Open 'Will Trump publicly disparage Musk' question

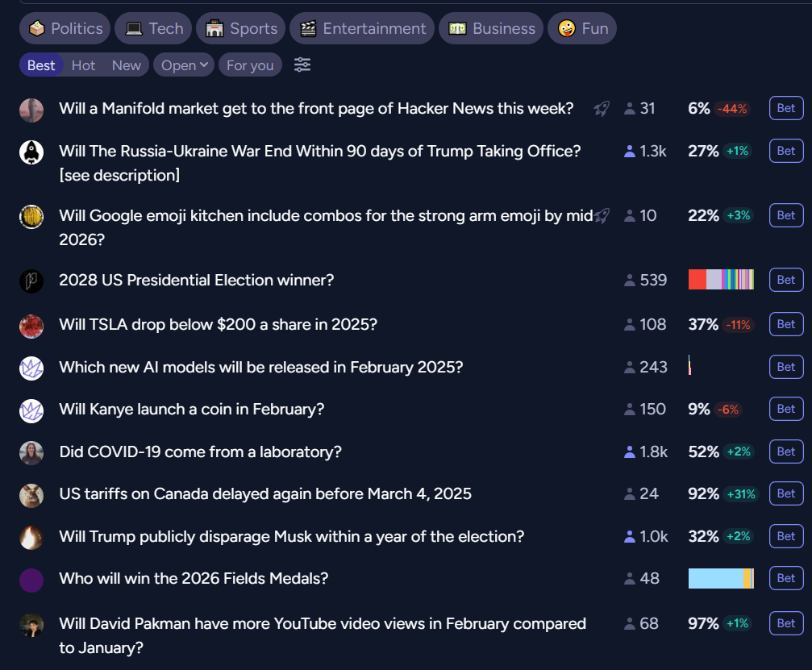[292, 536]
